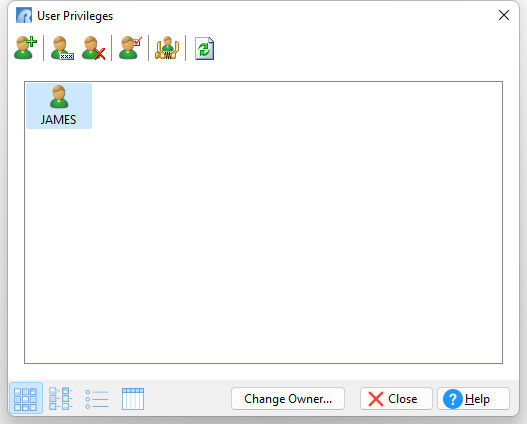Click the app logo in title bar

click(24, 15)
